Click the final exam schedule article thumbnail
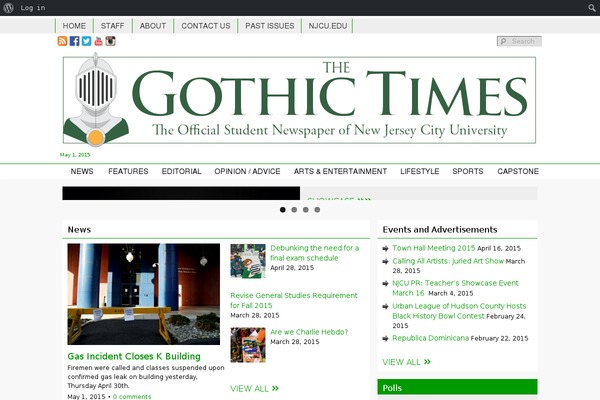This screenshot has width=600, height=400. pyautogui.click(x=248, y=261)
